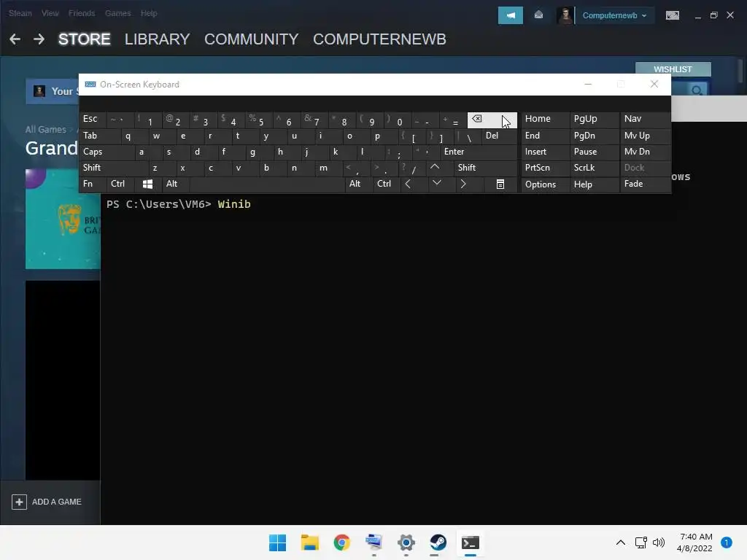Toggle Fn key on keyboard
This screenshot has height=560, width=747.
click(x=93, y=184)
